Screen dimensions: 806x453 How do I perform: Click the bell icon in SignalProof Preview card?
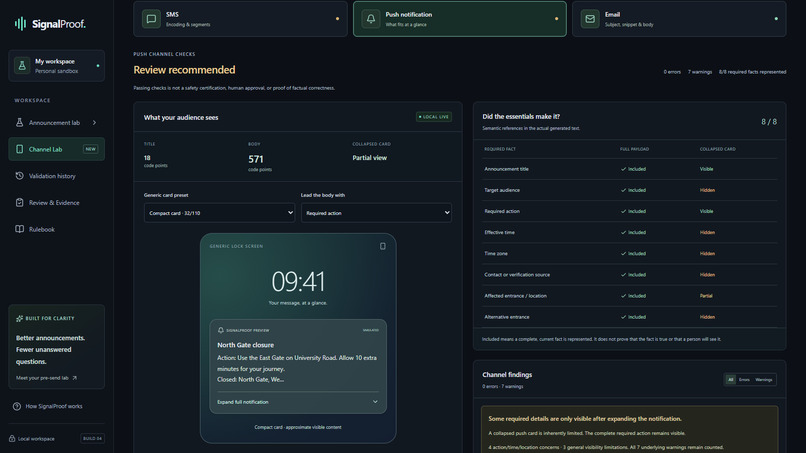(x=221, y=330)
